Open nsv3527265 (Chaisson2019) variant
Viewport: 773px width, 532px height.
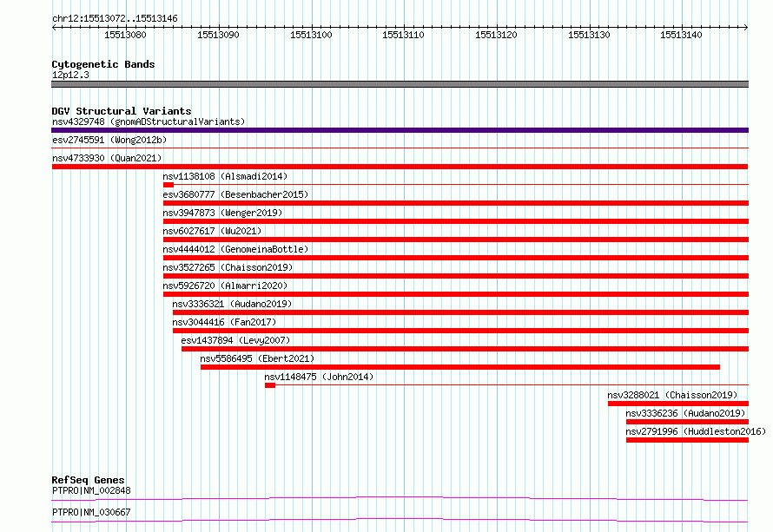point(228,267)
